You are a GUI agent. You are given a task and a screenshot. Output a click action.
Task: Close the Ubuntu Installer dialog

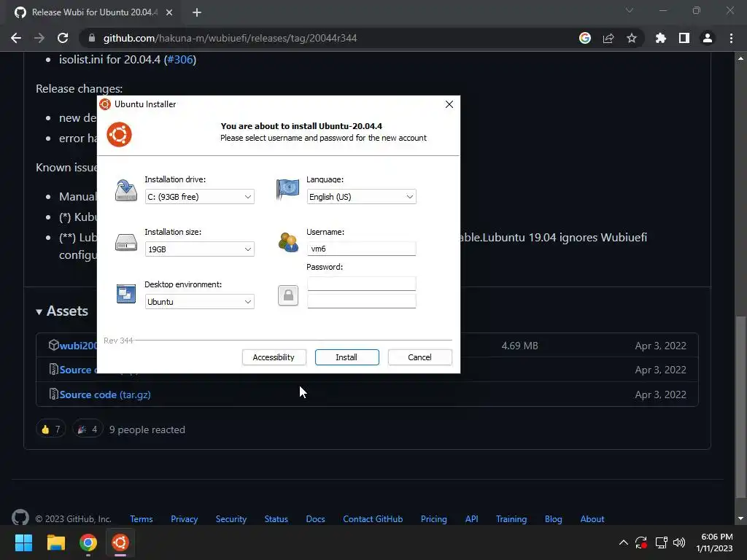point(449,104)
